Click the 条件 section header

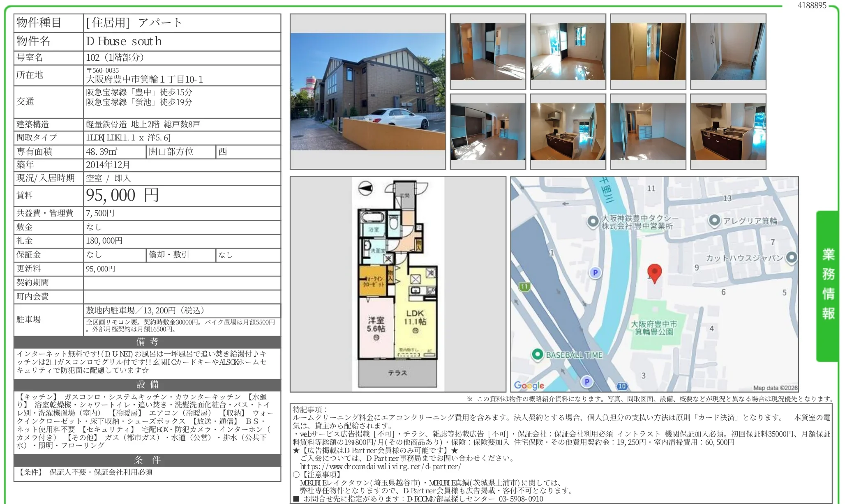click(148, 460)
